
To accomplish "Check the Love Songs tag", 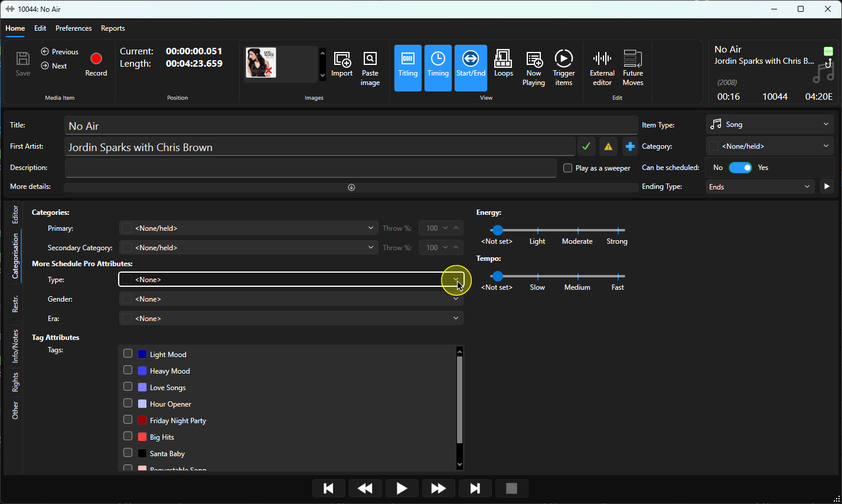I will [128, 387].
